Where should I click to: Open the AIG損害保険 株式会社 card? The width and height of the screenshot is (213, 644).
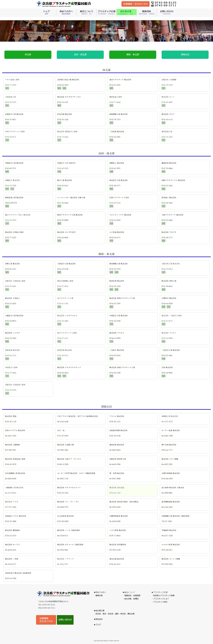pyautogui.click(x=133, y=433)
